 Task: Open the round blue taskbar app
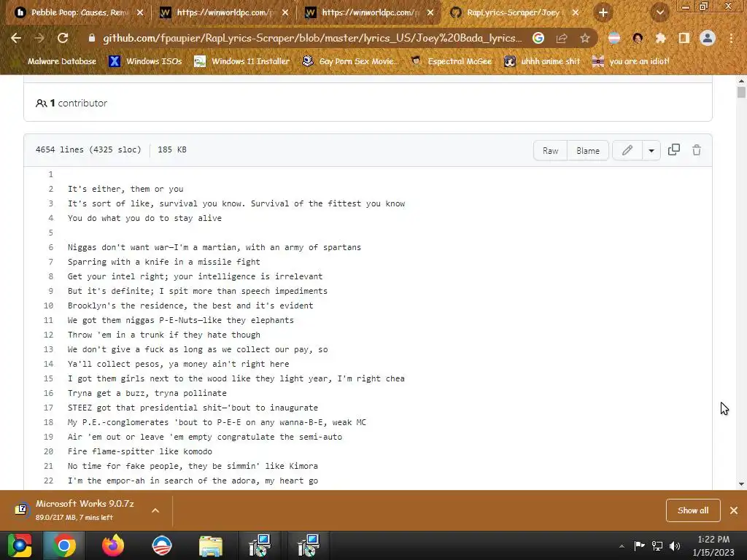click(161, 545)
